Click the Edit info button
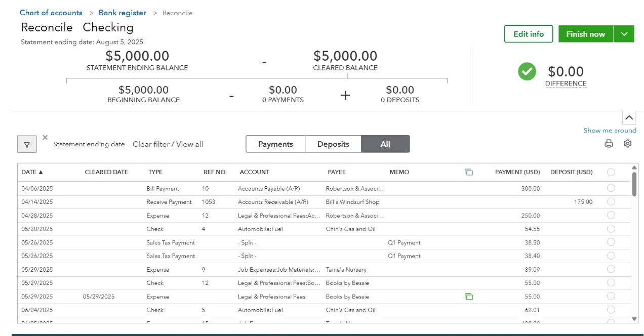The image size is (644, 336). click(528, 34)
